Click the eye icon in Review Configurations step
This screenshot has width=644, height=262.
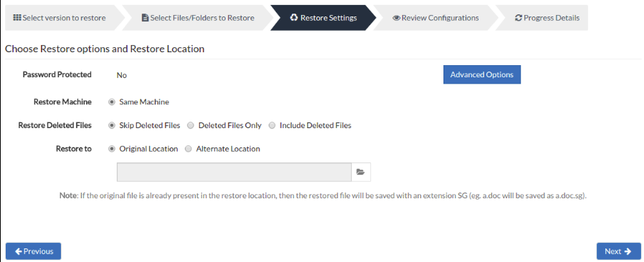click(x=396, y=18)
